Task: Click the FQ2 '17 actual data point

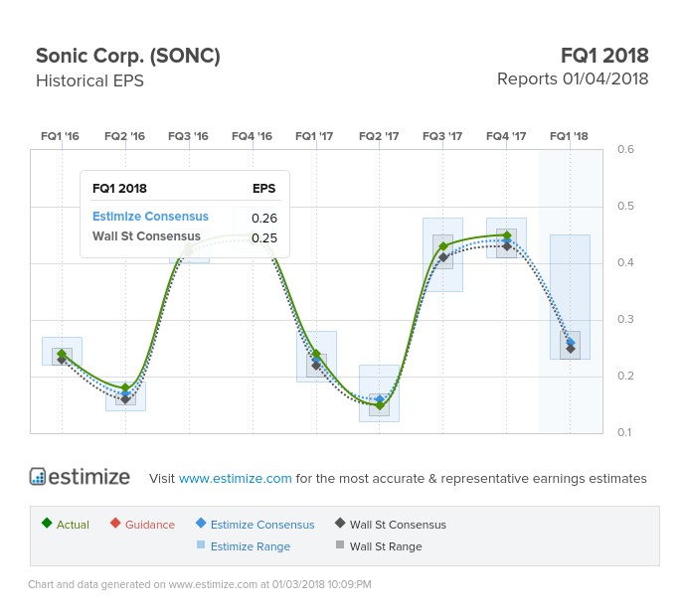Action: [x=380, y=405]
